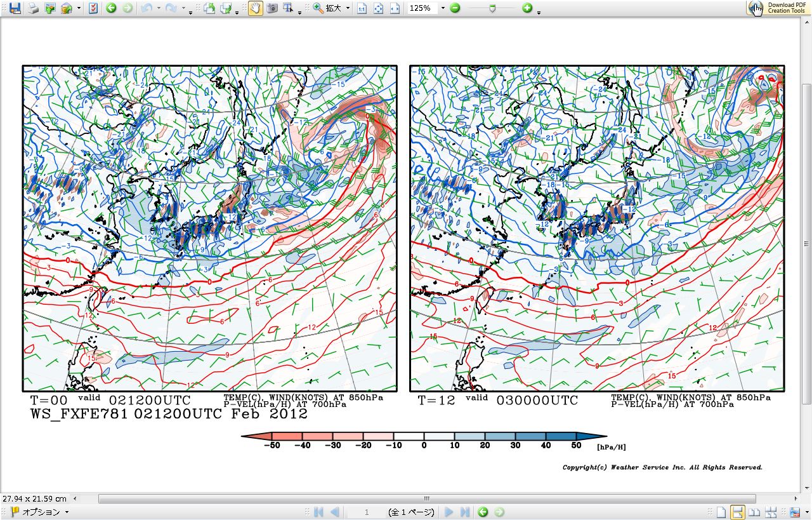Open the zoom tool dropdown arrow
812x520 pixels.
(348, 8)
